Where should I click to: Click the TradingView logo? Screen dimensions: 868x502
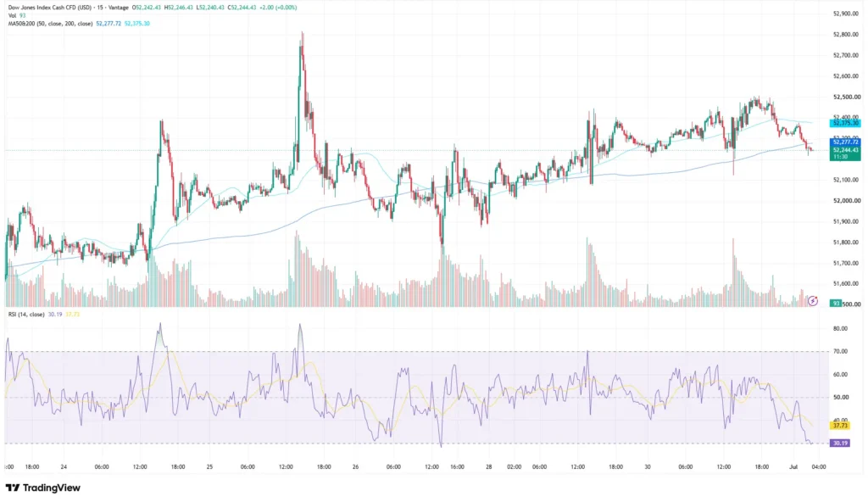point(43,488)
